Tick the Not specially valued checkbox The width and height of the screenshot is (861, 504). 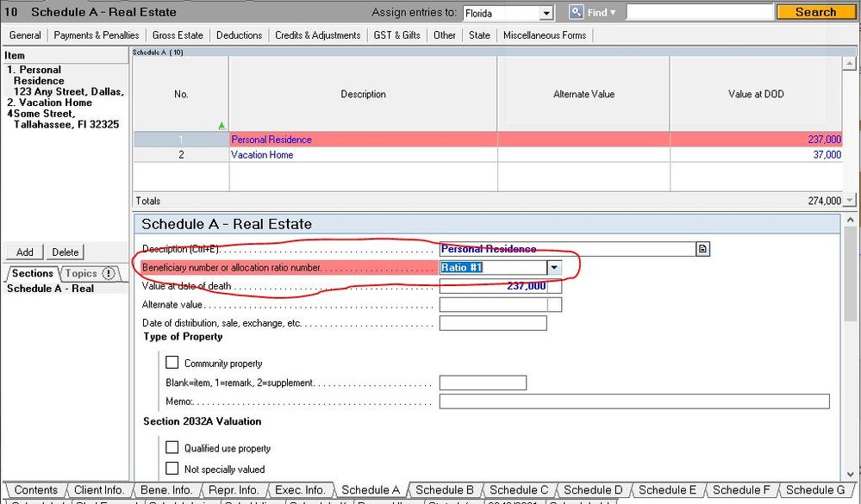[x=172, y=469]
